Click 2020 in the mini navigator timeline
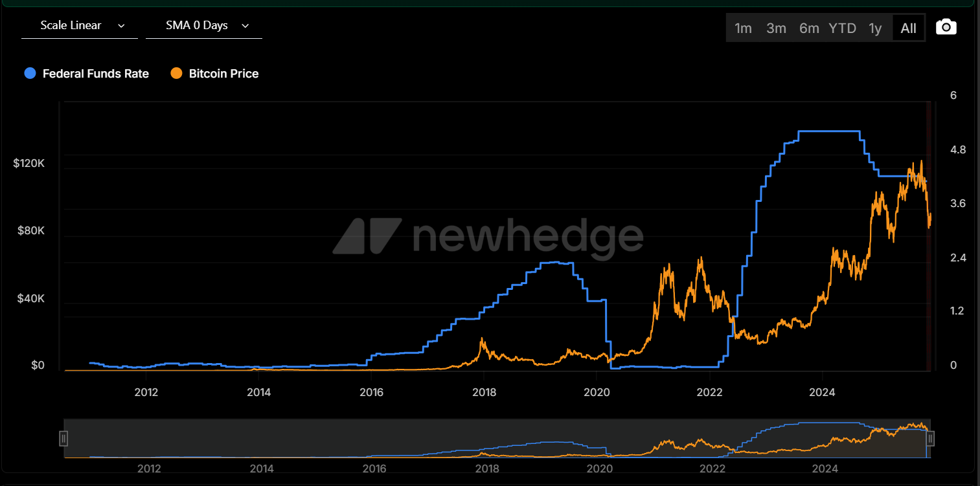 (x=599, y=469)
